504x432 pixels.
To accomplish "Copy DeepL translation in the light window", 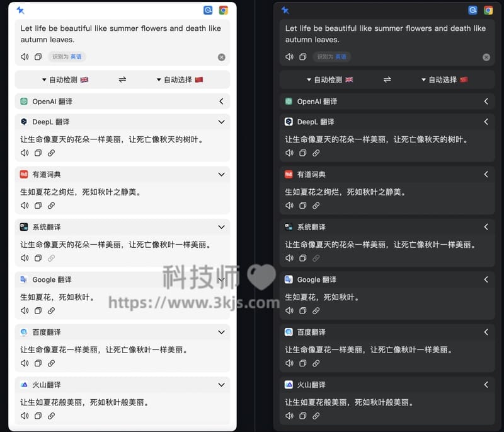I will pos(38,153).
